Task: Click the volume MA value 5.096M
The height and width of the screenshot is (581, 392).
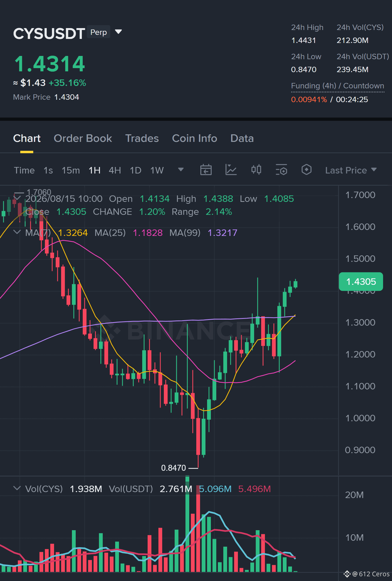Action: point(215,489)
